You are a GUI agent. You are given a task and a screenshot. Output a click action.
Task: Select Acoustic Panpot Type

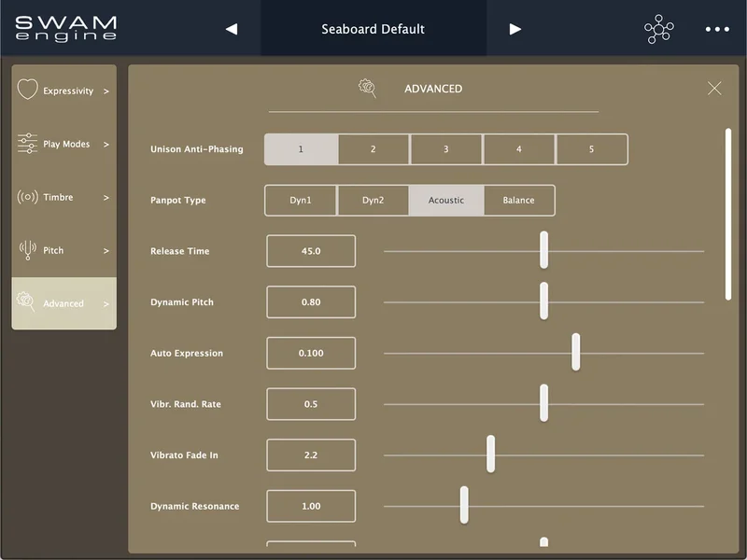pos(446,200)
